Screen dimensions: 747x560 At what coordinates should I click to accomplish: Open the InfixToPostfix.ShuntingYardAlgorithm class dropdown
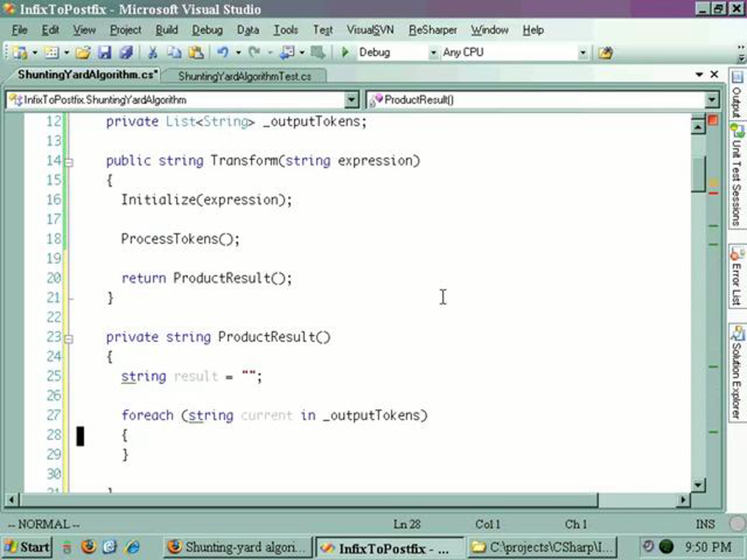[351, 100]
